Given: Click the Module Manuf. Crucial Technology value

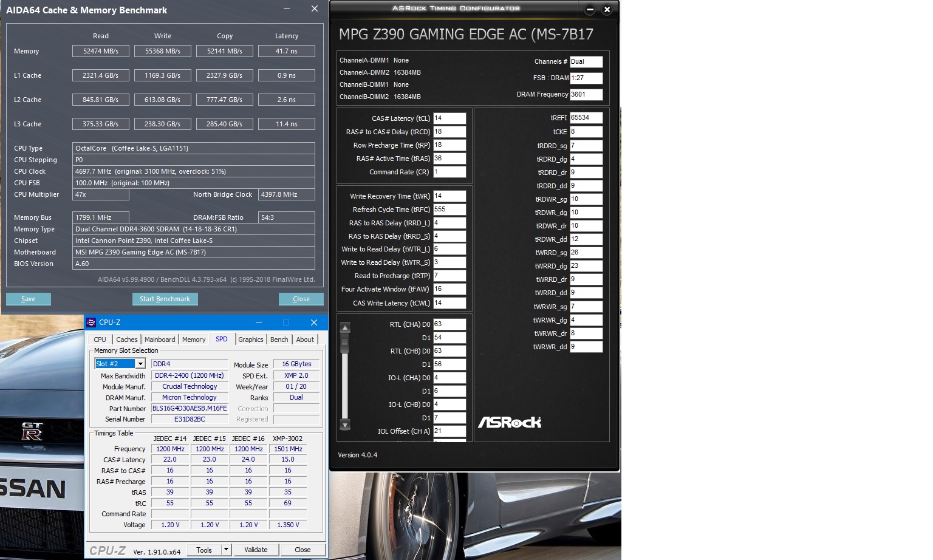Looking at the screenshot, I should tap(190, 386).
